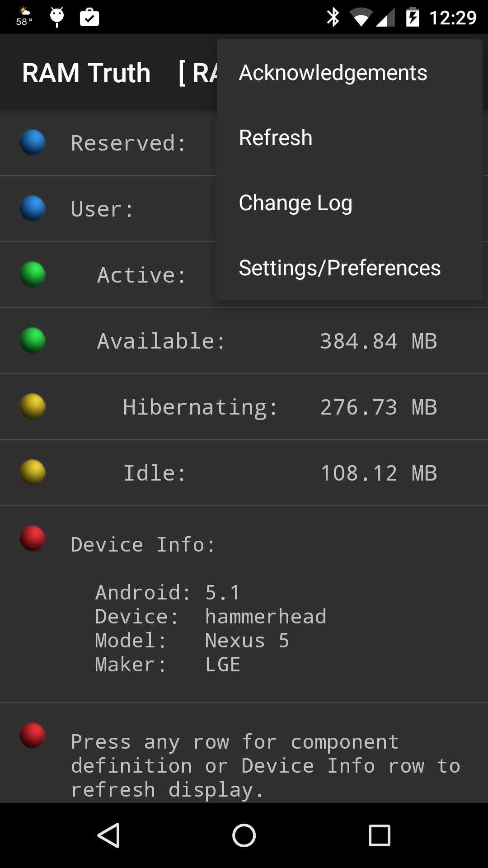Image resolution: width=488 pixels, height=868 pixels.
Task: Tap the green ball beside Active
Action: (33, 274)
